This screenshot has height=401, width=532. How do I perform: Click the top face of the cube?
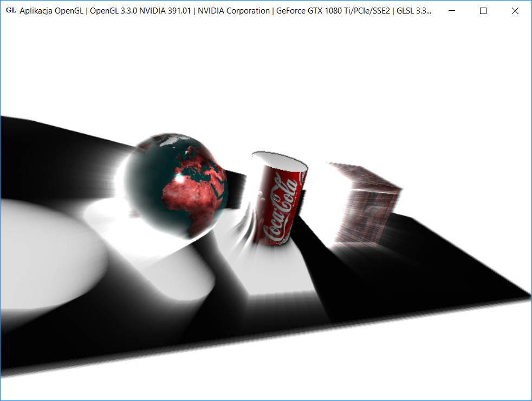pos(363,174)
